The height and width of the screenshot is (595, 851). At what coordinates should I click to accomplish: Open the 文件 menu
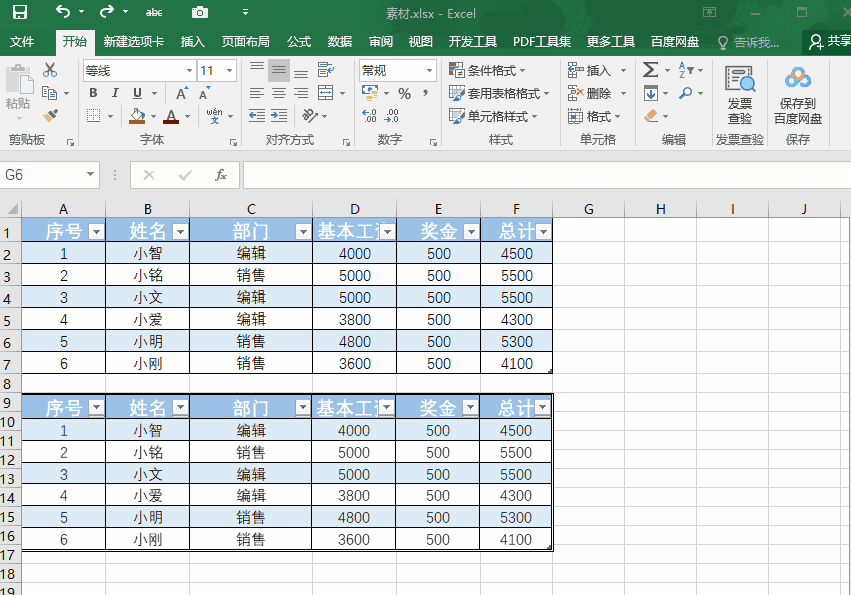pyautogui.click(x=22, y=42)
